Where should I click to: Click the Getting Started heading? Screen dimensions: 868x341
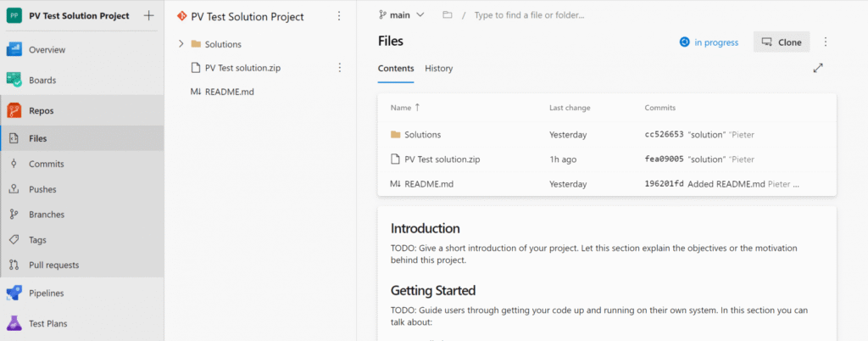click(x=433, y=291)
